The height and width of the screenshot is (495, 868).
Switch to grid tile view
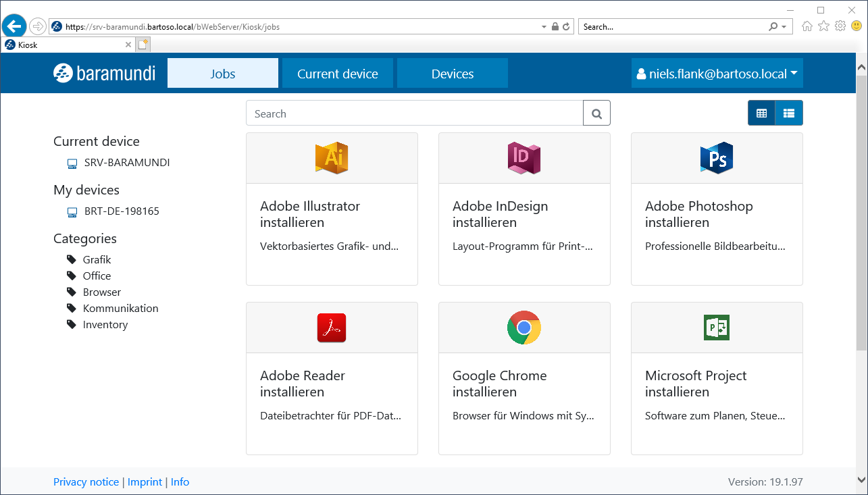[761, 113]
